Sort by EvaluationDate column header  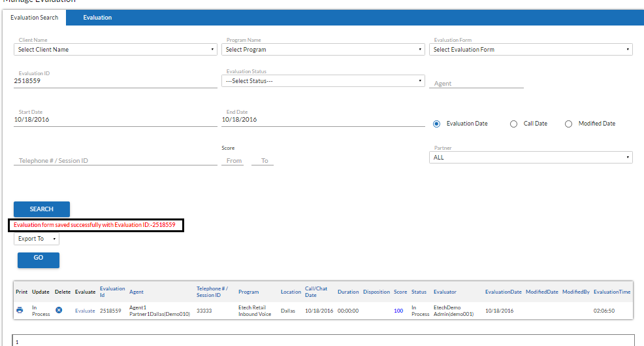[x=503, y=292]
